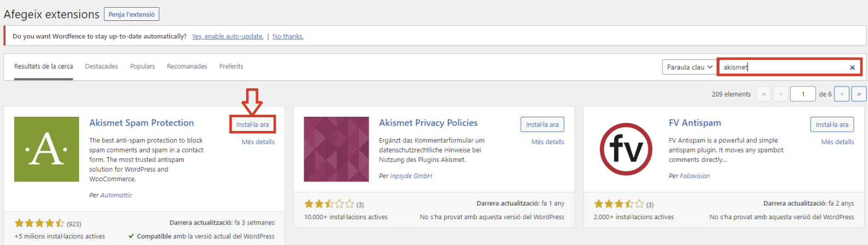
Task: Decline auto-update with No thanks link
Action: (288, 36)
